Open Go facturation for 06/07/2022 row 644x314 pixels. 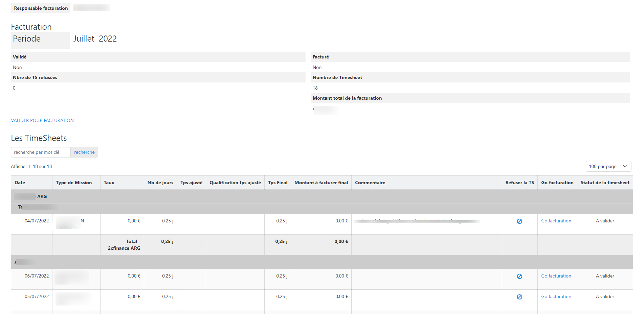coord(556,276)
